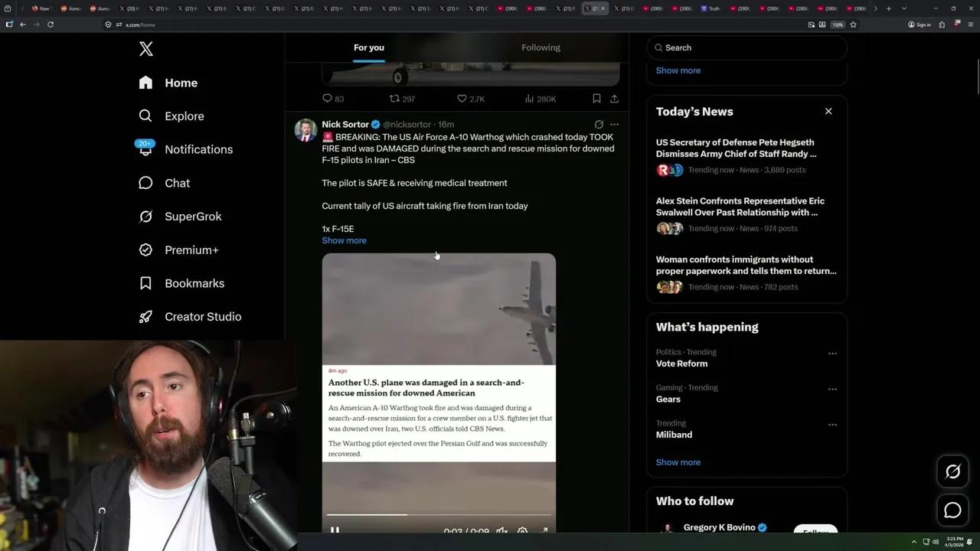Open Gregory K Bovino's profile
The image size is (980, 551).
[x=719, y=527]
